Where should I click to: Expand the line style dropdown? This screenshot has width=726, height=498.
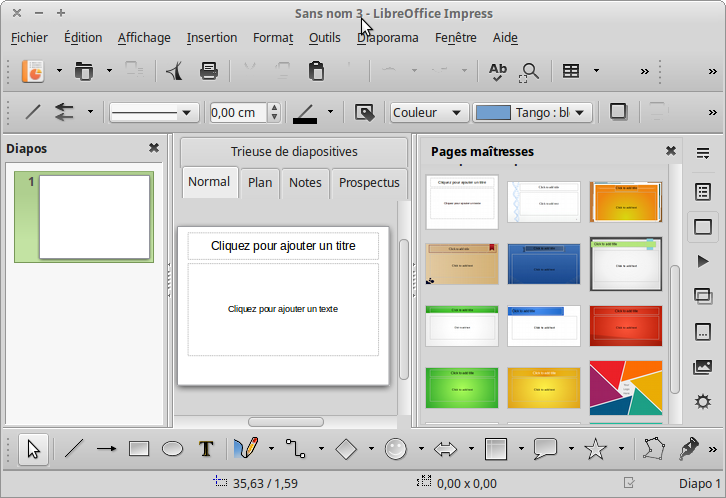(x=185, y=113)
